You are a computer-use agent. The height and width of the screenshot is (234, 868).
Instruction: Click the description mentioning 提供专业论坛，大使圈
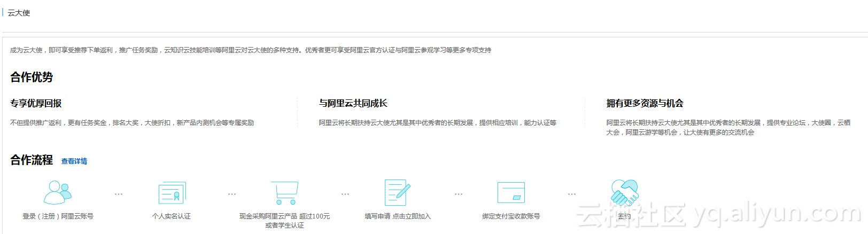pyautogui.click(x=728, y=128)
